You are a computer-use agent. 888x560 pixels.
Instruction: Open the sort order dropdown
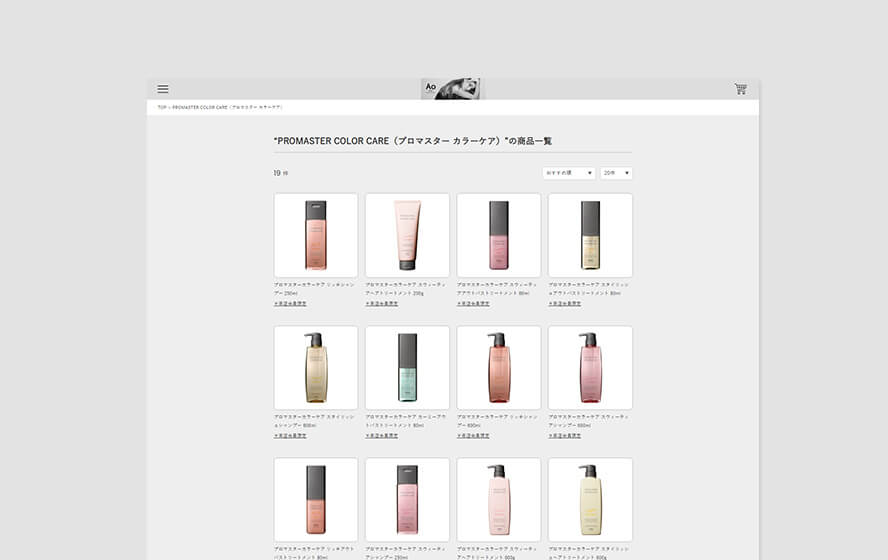569,173
